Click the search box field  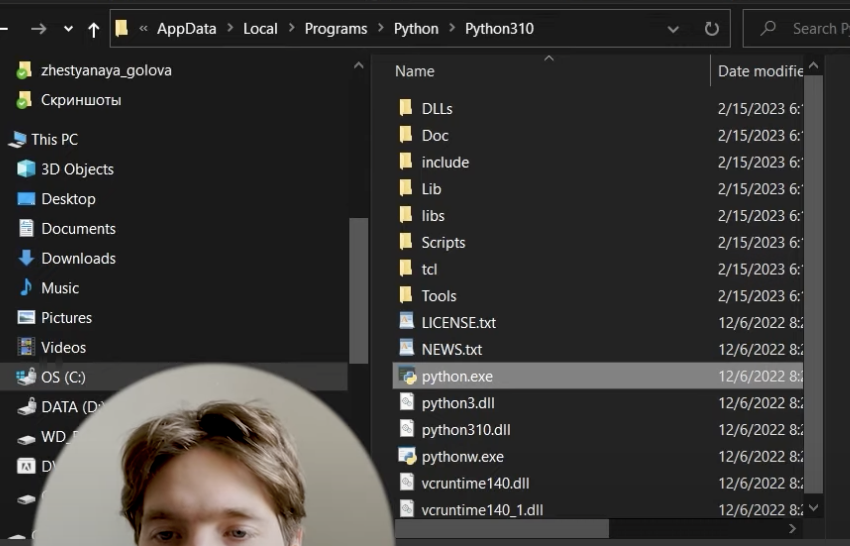797,29
